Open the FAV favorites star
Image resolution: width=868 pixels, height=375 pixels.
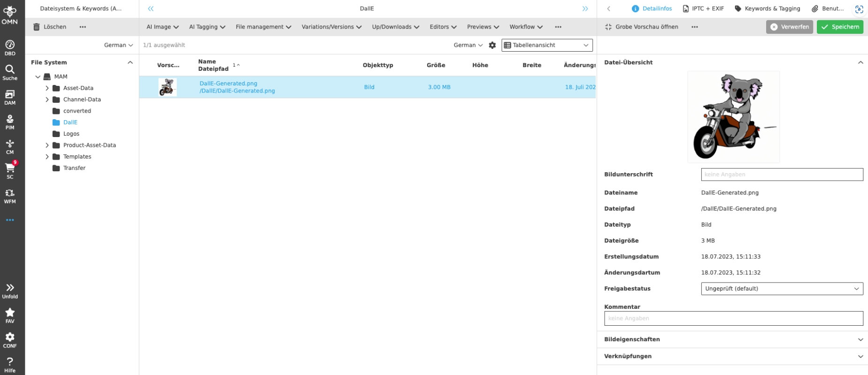point(10,315)
